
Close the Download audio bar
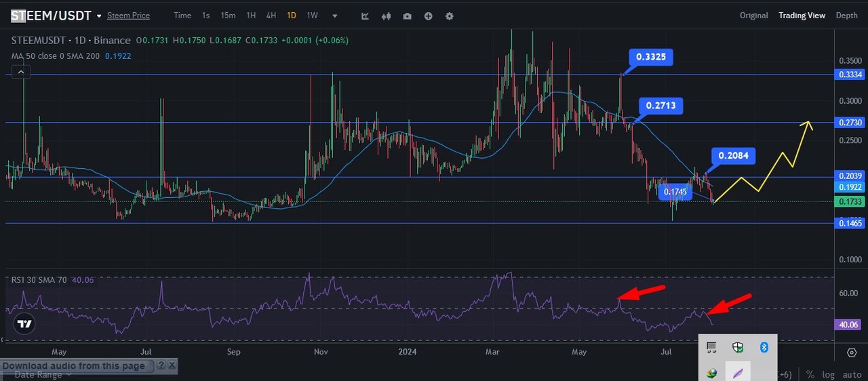pyautogui.click(x=172, y=365)
